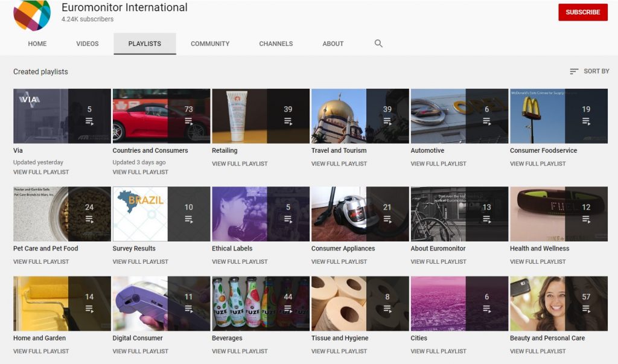Image resolution: width=618 pixels, height=364 pixels.
Task: Click the Sort By list icon
Action: tap(574, 71)
